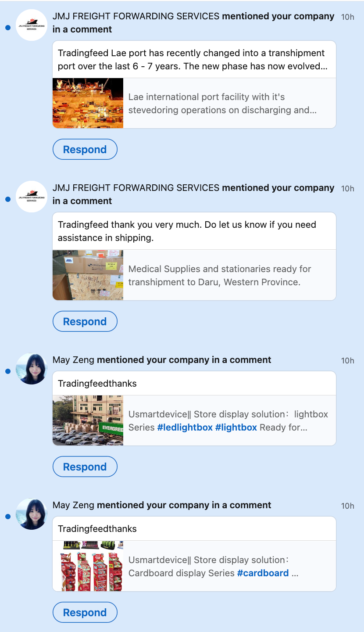Open the Lae port night photo thumbnail
Screen dimensions: 364x632
[x=88, y=103]
